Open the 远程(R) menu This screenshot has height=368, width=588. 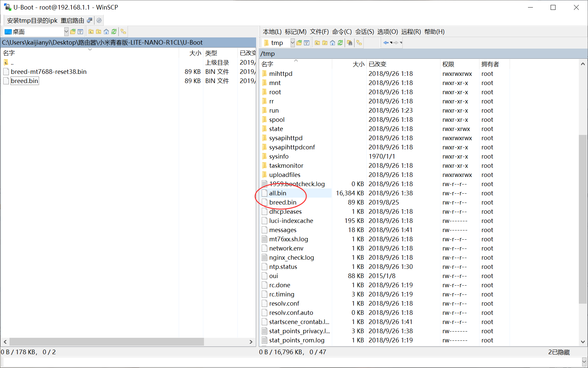pyautogui.click(x=411, y=32)
